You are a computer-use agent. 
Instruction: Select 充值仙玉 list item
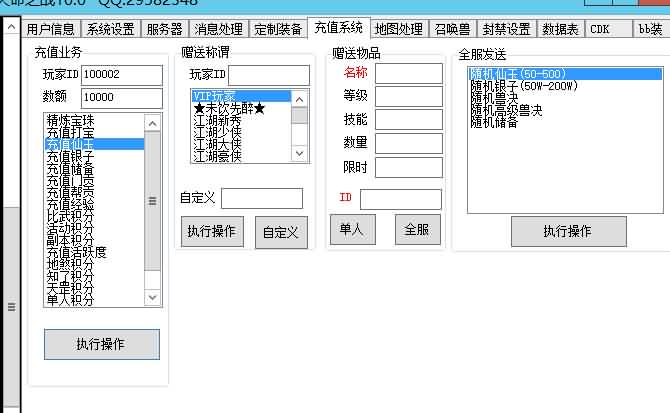tap(94, 144)
